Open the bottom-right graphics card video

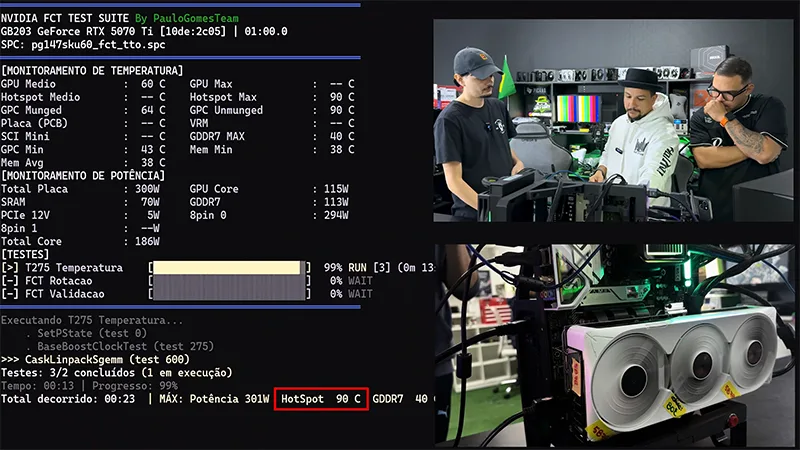[x=614, y=344]
